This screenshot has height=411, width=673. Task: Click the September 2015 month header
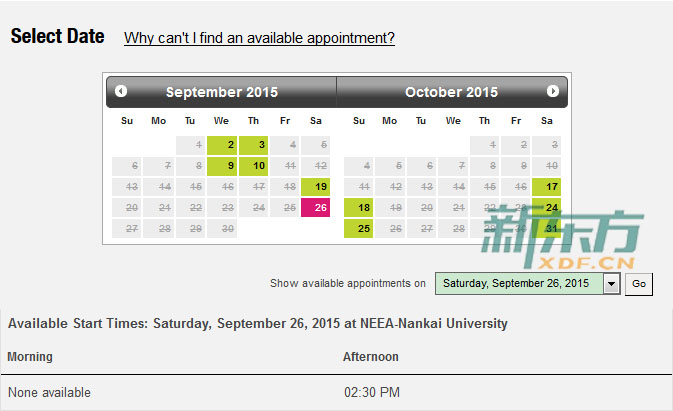coord(222,92)
